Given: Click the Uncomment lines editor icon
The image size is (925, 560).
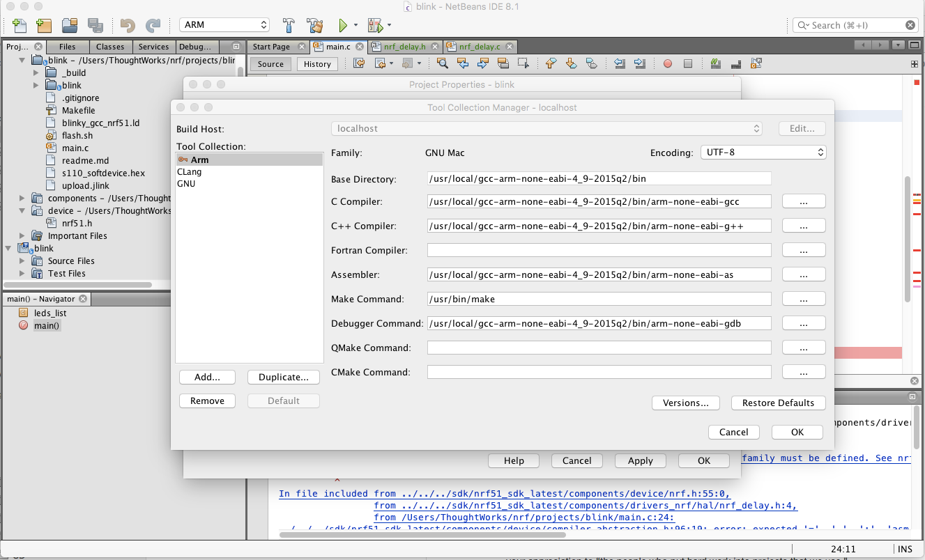Looking at the screenshot, I should pos(735,63).
